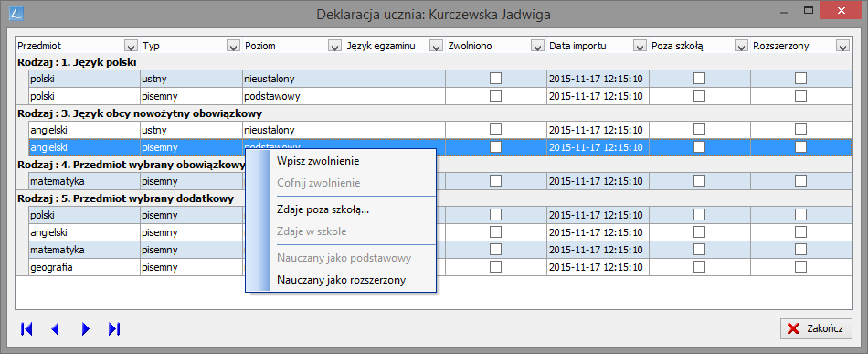The height and width of the screenshot is (354, 868).
Task: Toggle Rozszerzony checkbox for obligatory matematyka row
Action: click(x=801, y=180)
